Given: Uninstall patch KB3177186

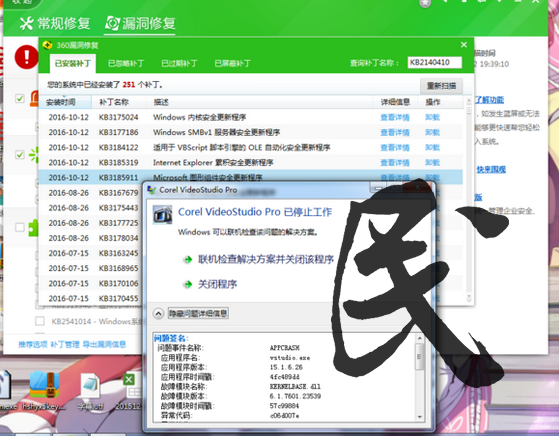Looking at the screenshot, I should (432, 132).
